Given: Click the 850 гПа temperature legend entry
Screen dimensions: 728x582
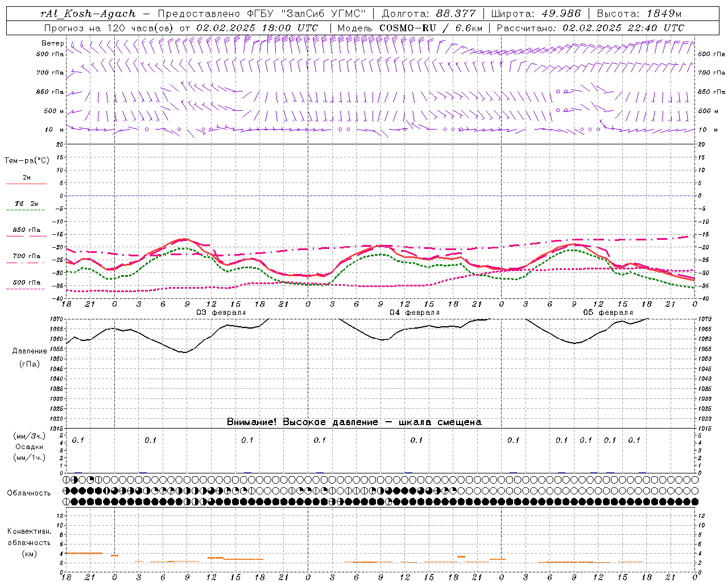Looking at the screenshot, I should pos(26,231).
